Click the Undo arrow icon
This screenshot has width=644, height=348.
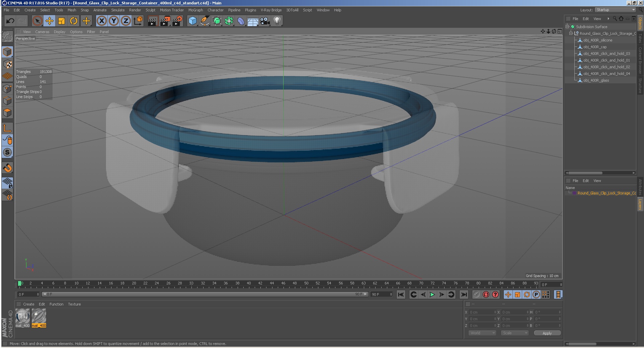click(10, 21)
